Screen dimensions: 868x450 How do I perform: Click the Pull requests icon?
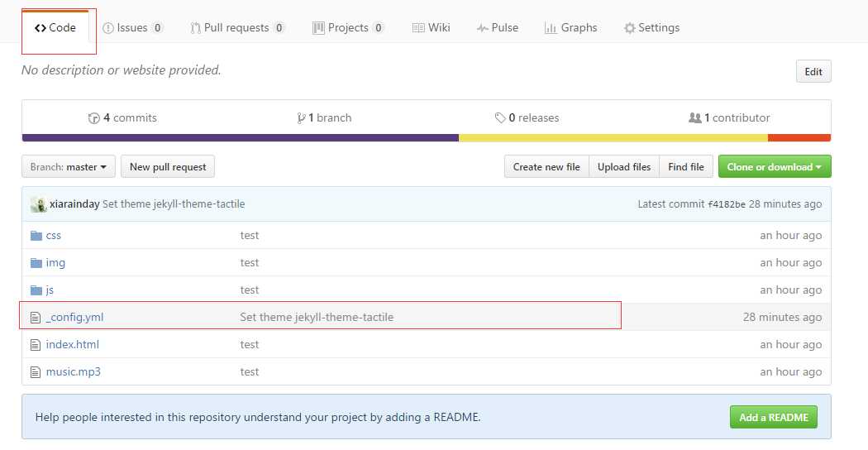(x=195, y=28)
